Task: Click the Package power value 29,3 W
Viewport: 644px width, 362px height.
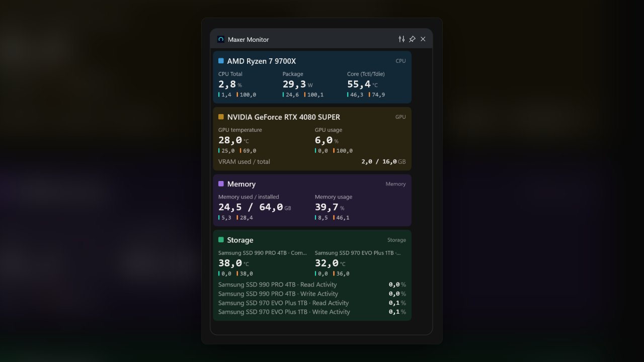Action: coord(298,84)
